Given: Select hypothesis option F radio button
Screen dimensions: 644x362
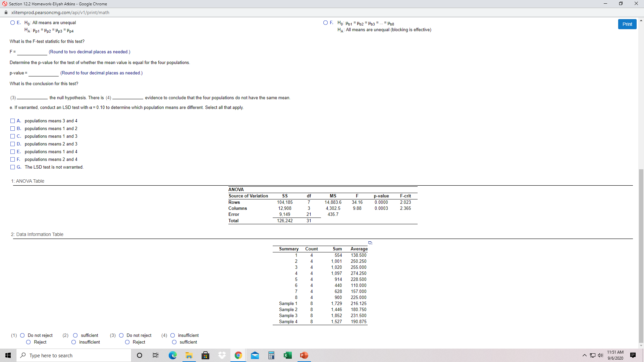Looking at the screenshot, I should pos(325,23).
